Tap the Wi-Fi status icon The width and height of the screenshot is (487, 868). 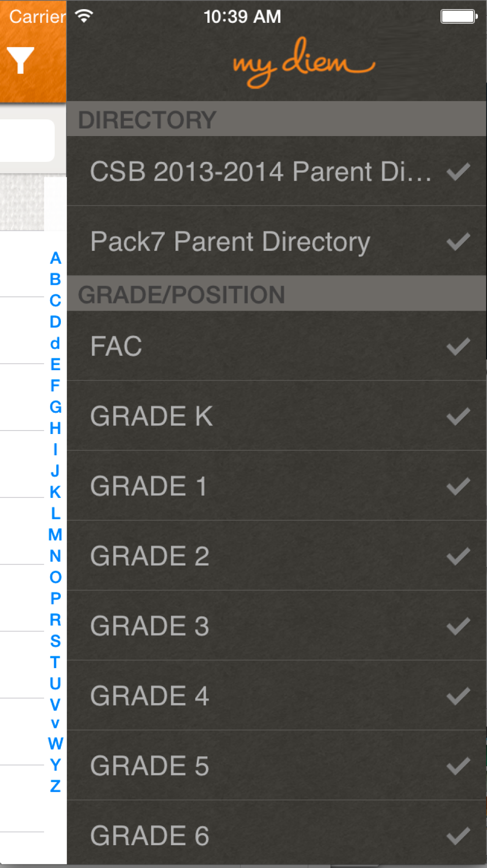coord(84,16)
